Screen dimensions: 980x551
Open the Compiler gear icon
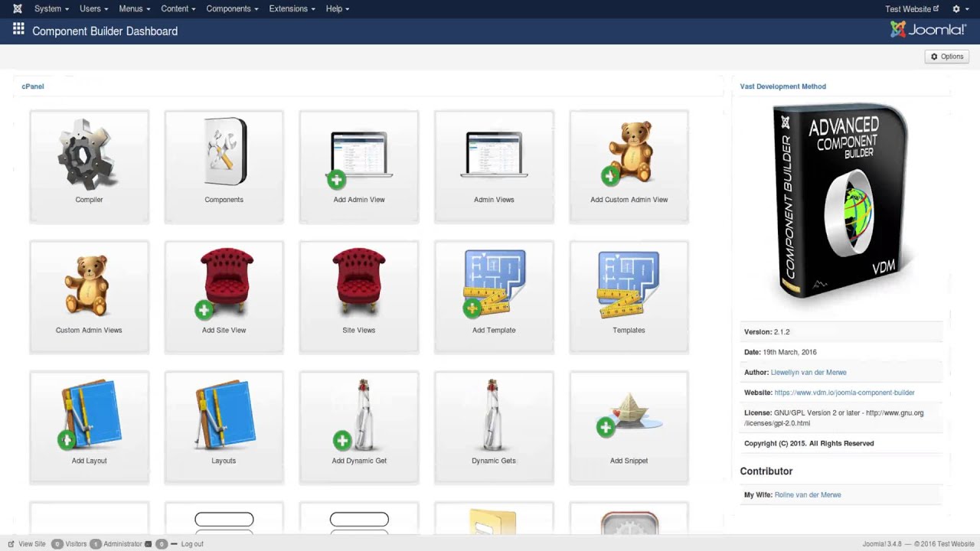tap(89, 154)
